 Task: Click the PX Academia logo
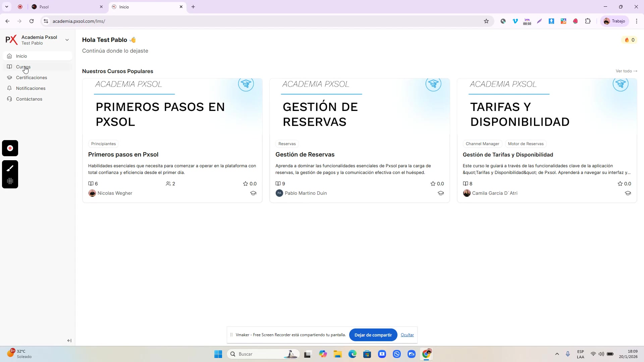(x=11, y=40)
